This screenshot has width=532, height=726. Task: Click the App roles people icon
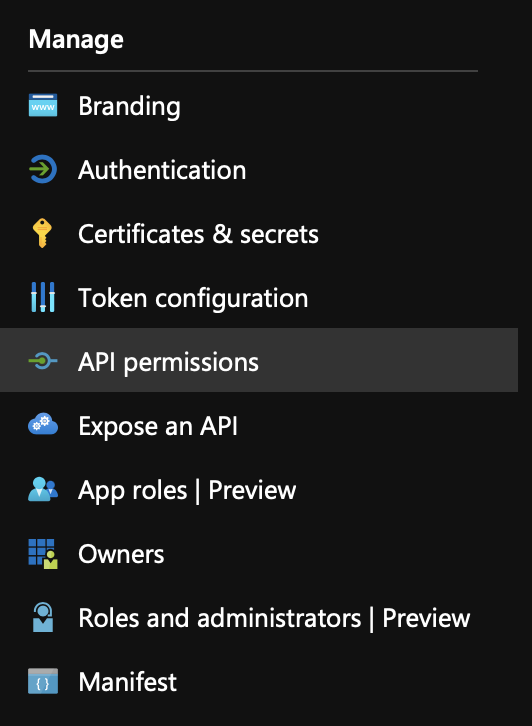pyautogui.click(x=43, y=489)
